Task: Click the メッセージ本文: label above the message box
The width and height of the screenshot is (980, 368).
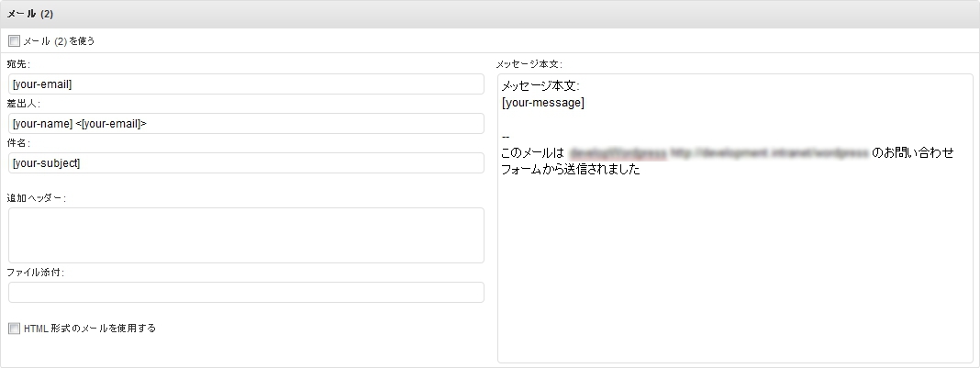Action: (x=529, y=64)
